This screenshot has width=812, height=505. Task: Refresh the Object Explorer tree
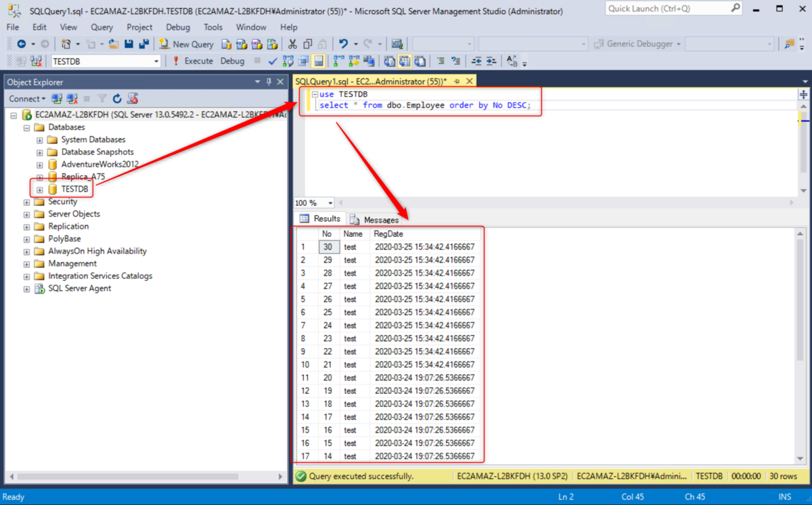pyautogui.click(x=117, y=98)
